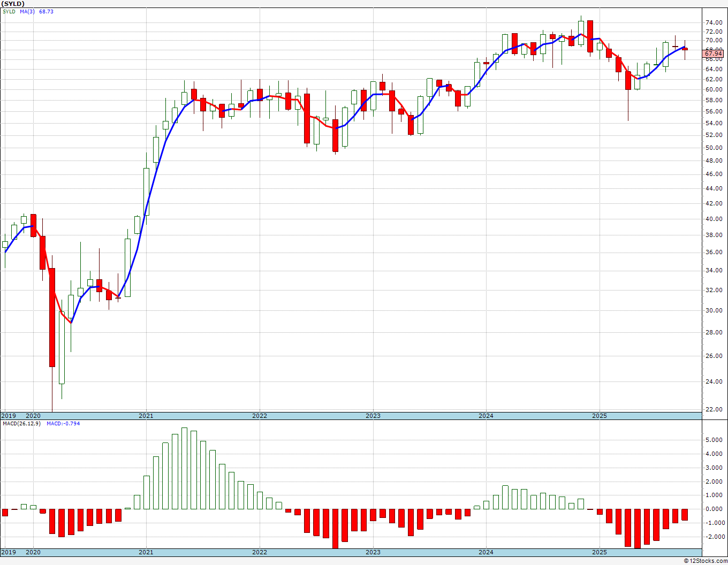The image size is (728, 565).
Task: Select 2020 on the price chart time axis
Action: [33, 416]
